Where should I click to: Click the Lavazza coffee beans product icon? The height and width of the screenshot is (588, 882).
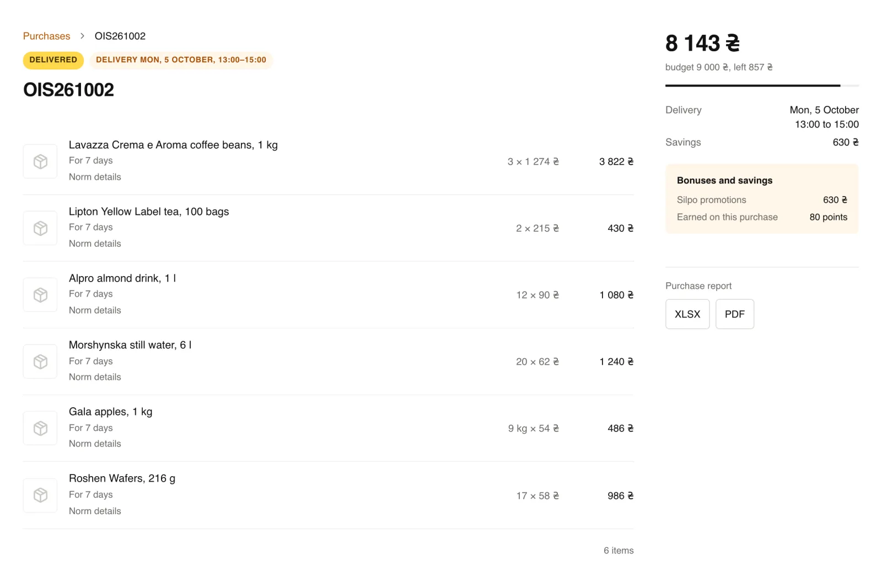pyautogui.click(x=40, y=161)
